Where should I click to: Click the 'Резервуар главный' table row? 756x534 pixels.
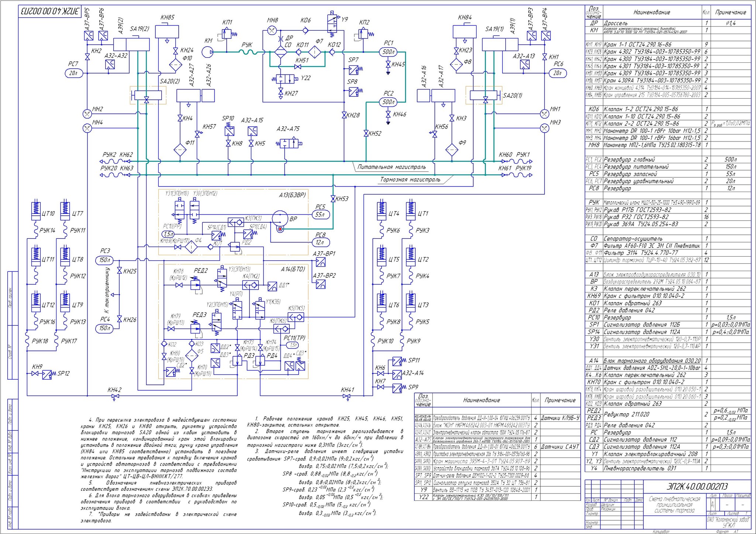click(x=668, y=160)
